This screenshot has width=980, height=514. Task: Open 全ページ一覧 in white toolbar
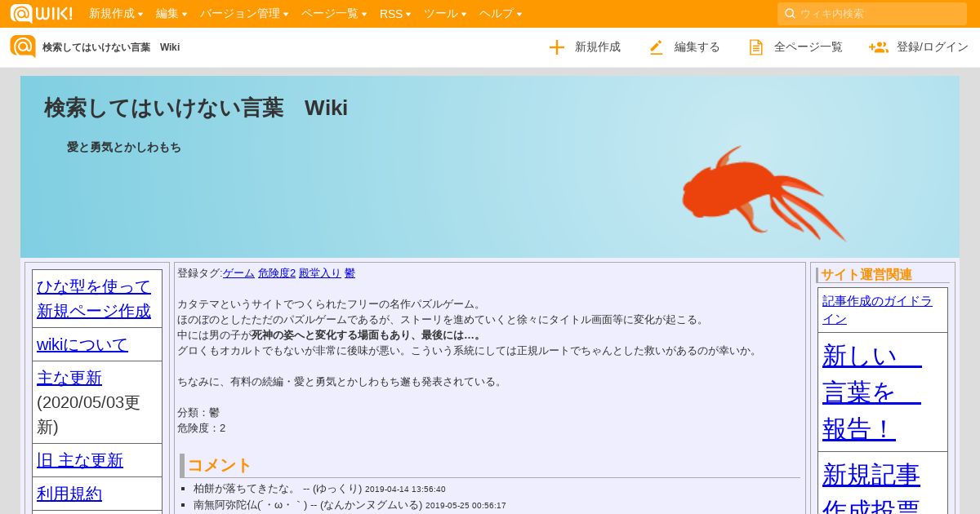click(x=796, y=47)
